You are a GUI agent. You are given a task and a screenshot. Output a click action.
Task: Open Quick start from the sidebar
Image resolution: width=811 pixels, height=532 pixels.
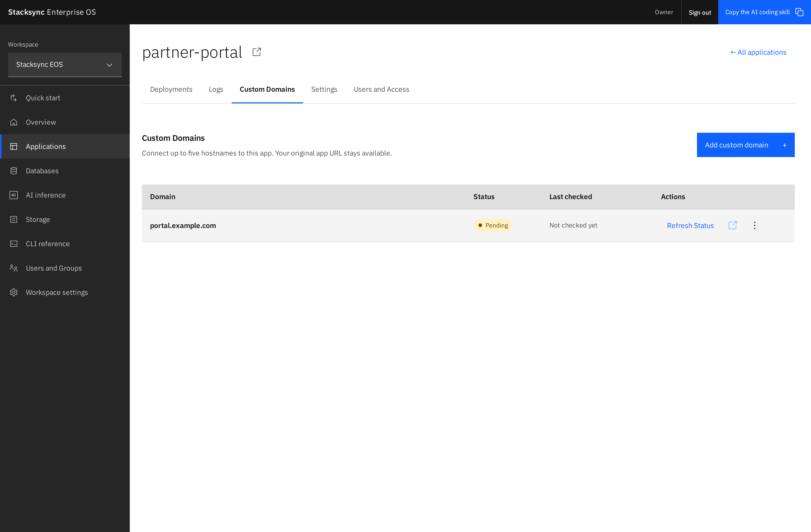43,98
